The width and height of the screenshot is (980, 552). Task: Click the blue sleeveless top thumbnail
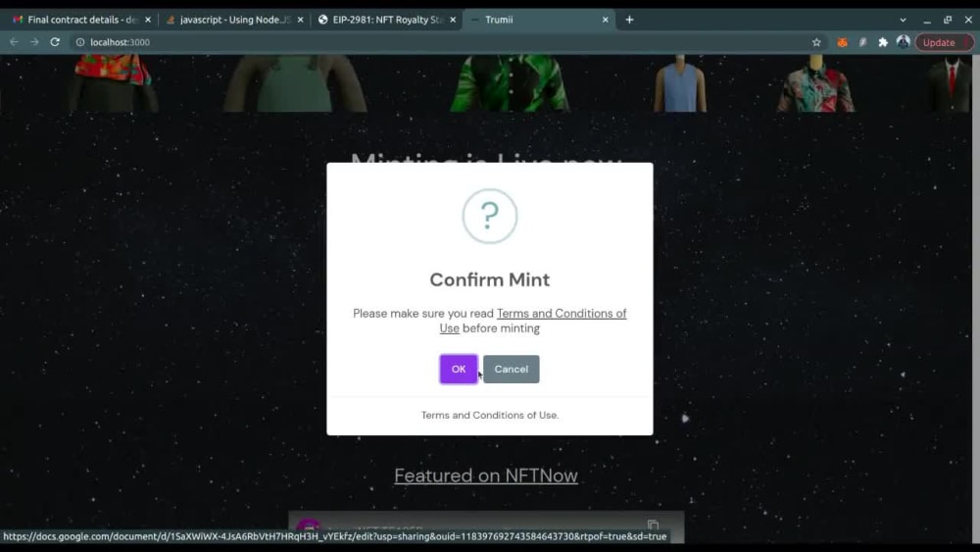680,83
